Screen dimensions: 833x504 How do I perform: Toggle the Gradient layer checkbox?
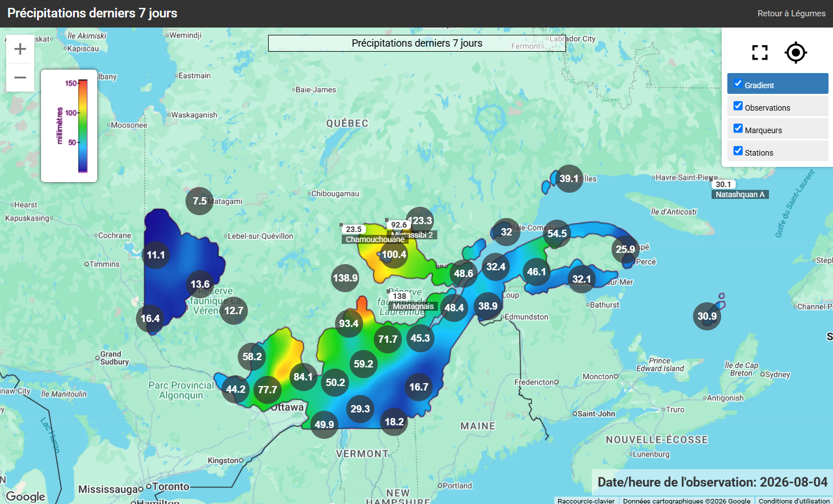pos(738,83)
